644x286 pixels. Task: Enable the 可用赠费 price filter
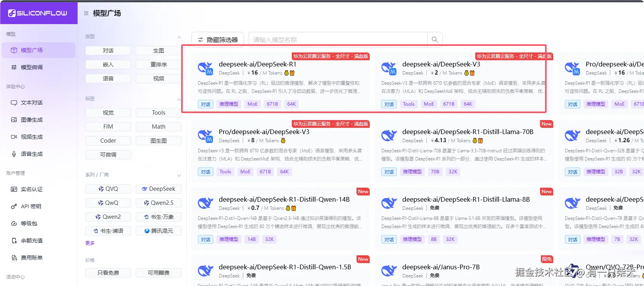(159, 273)
